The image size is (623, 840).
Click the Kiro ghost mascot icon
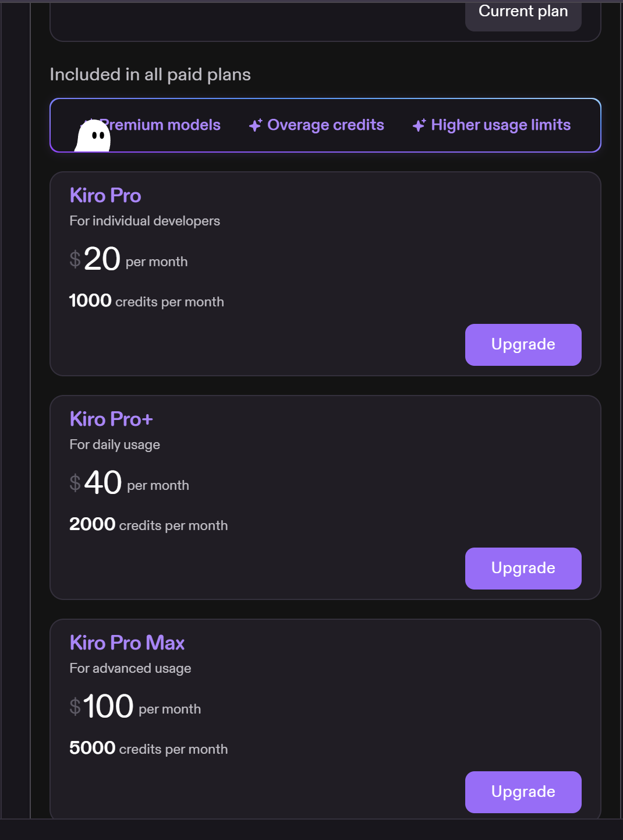pyautogui.click(x=93, y=135)
